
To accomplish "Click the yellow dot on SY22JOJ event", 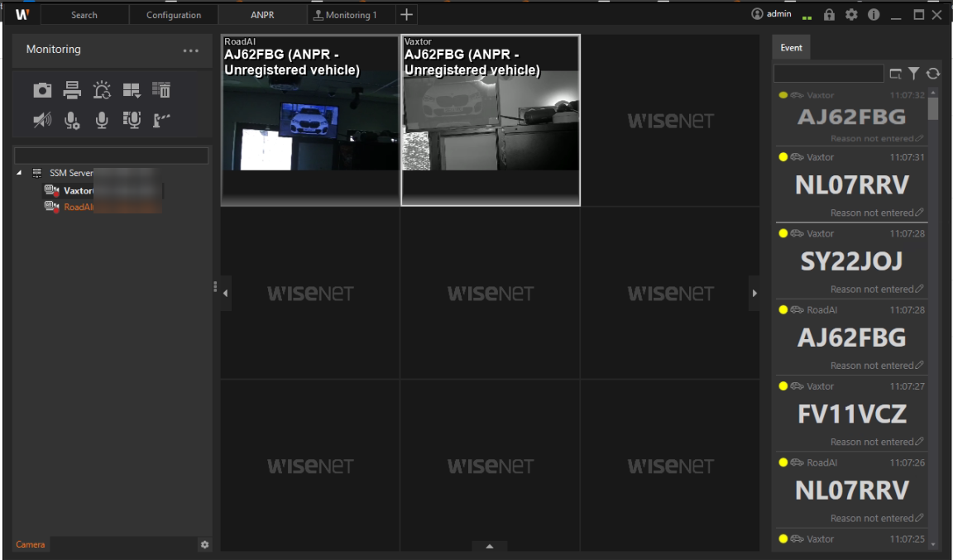I will [783, 233].
